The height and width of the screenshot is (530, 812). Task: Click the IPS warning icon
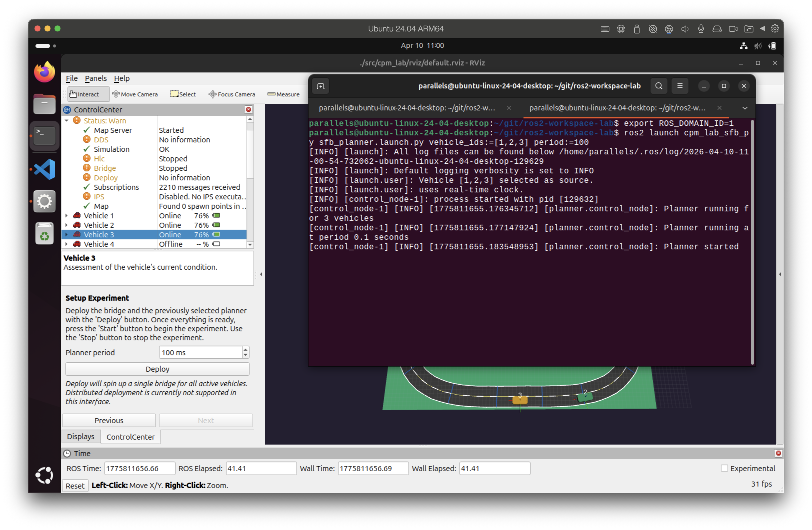[x=87, y=196]
